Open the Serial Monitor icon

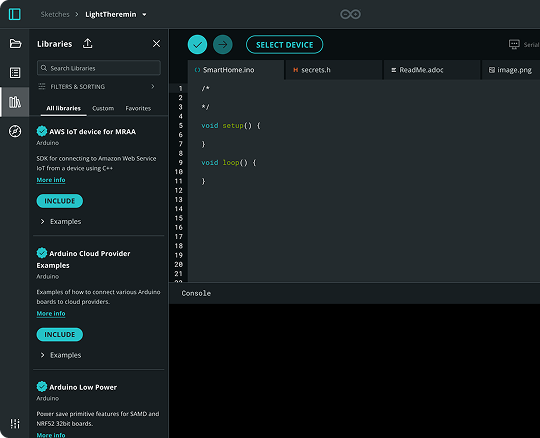pos(514,44)
